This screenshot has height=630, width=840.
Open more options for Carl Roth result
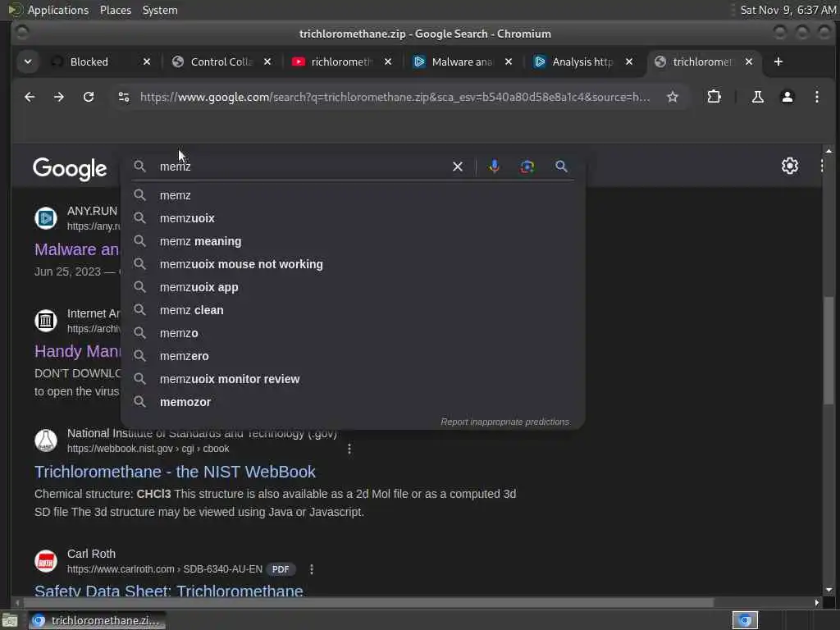pyautogui.click(x=312, y=569)
